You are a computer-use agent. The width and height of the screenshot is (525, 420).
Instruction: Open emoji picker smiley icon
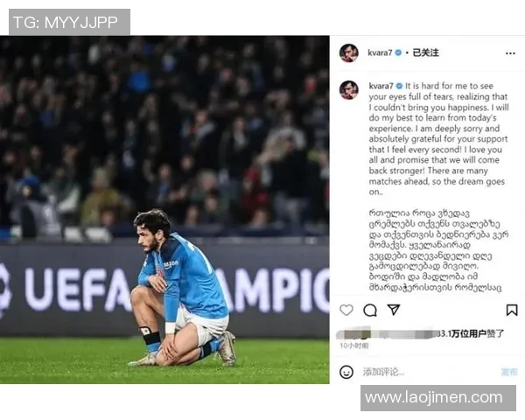pos(346,372)
